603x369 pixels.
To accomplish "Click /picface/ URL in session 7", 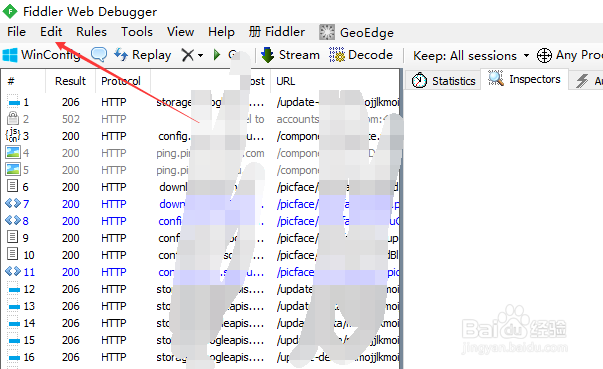I will click(297, 204).
